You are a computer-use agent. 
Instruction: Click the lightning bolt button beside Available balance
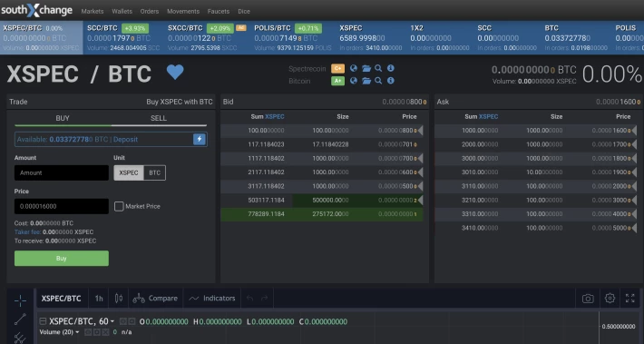(x=200, y=139)
